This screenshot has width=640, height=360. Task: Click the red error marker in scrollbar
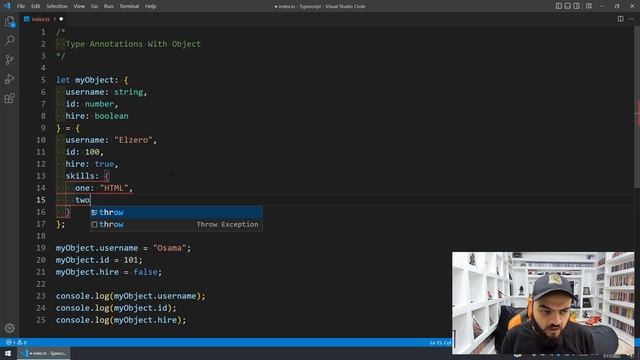coord(638,113)
